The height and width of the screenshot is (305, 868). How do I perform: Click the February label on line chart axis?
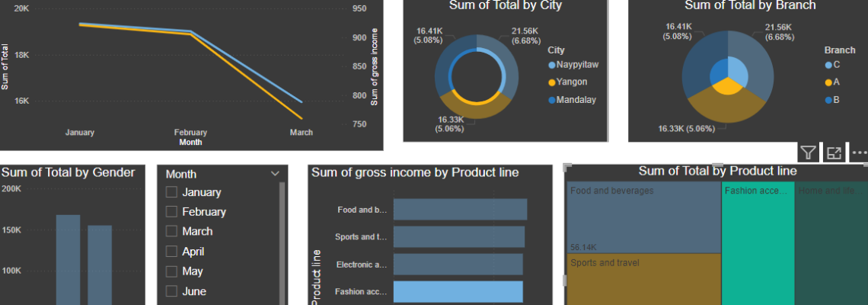coord(190,133)
